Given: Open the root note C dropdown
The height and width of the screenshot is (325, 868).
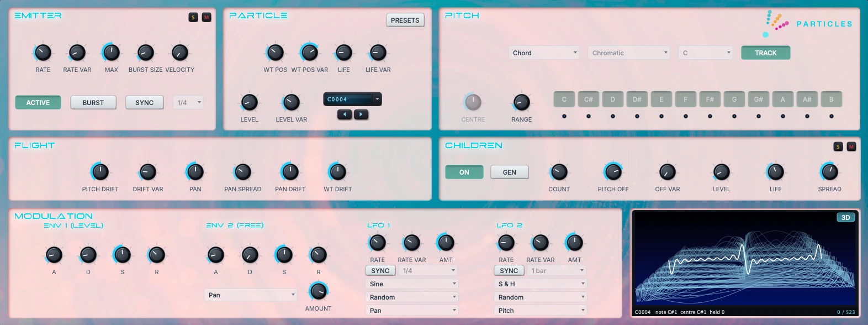Looking at the screenshot, I should tap(706, 53).
